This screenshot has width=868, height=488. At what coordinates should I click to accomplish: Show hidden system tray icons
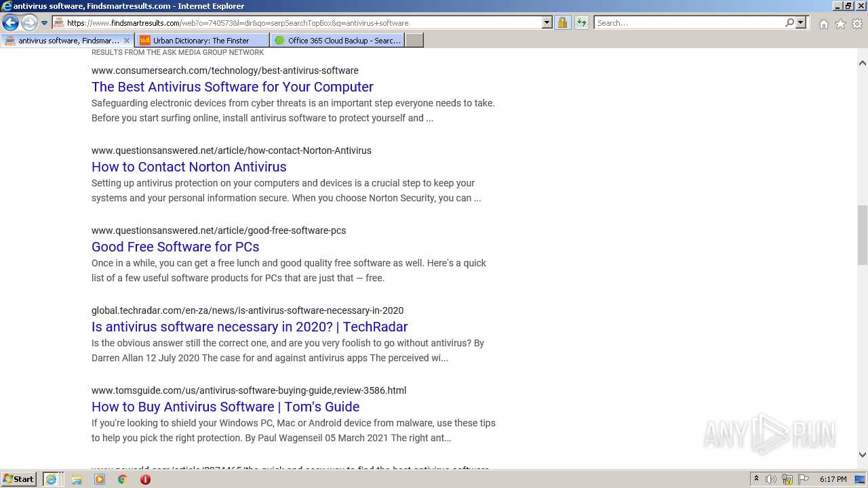[x=757, y=479]
